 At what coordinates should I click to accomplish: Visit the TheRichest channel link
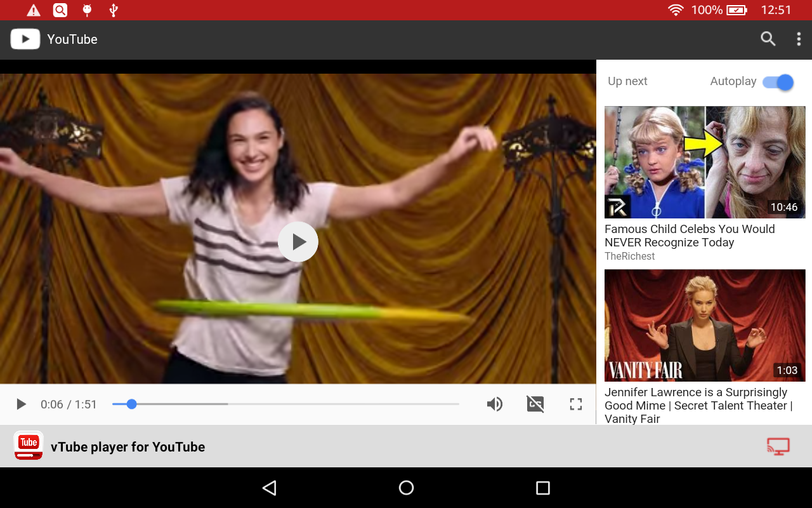pos(629,256)
